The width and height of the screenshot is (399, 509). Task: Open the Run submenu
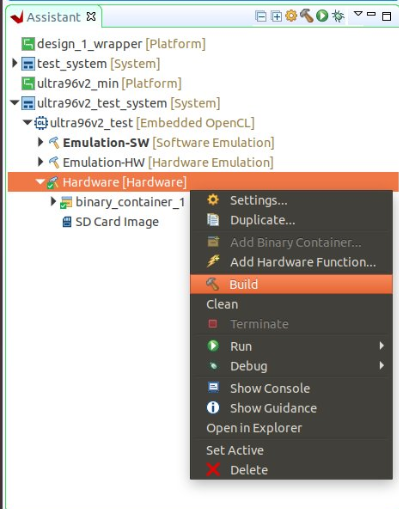[291, 346]
